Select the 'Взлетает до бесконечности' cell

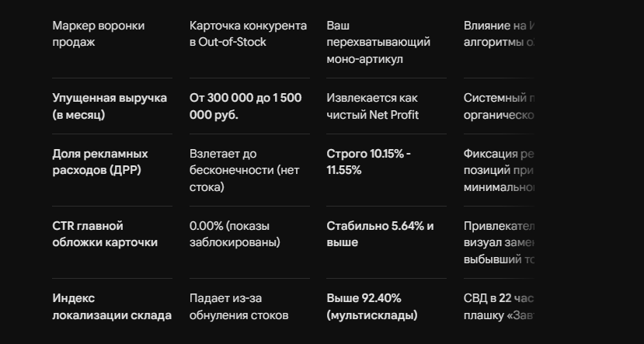(245, 170)
